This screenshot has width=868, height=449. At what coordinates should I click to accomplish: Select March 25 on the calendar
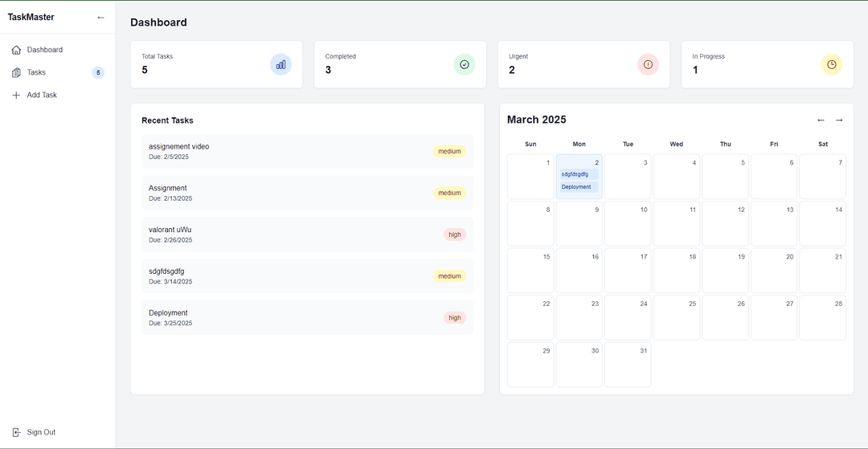[677, 318]
